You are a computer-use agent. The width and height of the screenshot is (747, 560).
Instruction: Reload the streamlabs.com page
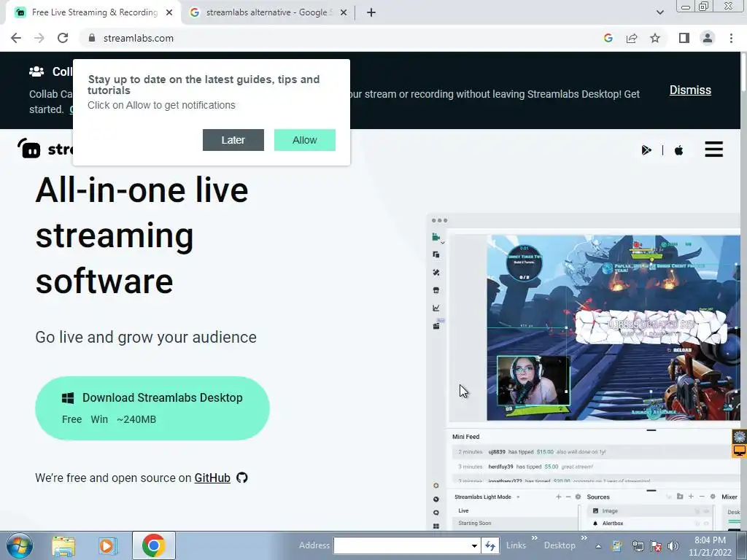63,38
